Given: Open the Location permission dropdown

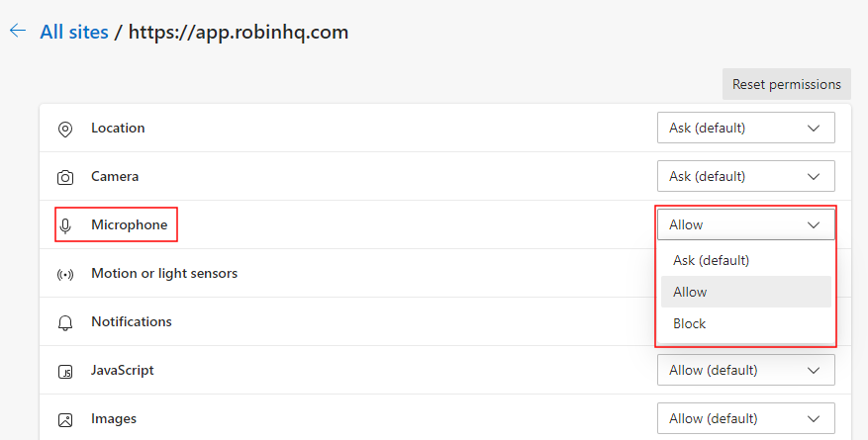Looking at the screenshot, I should [x=745, y=128].
